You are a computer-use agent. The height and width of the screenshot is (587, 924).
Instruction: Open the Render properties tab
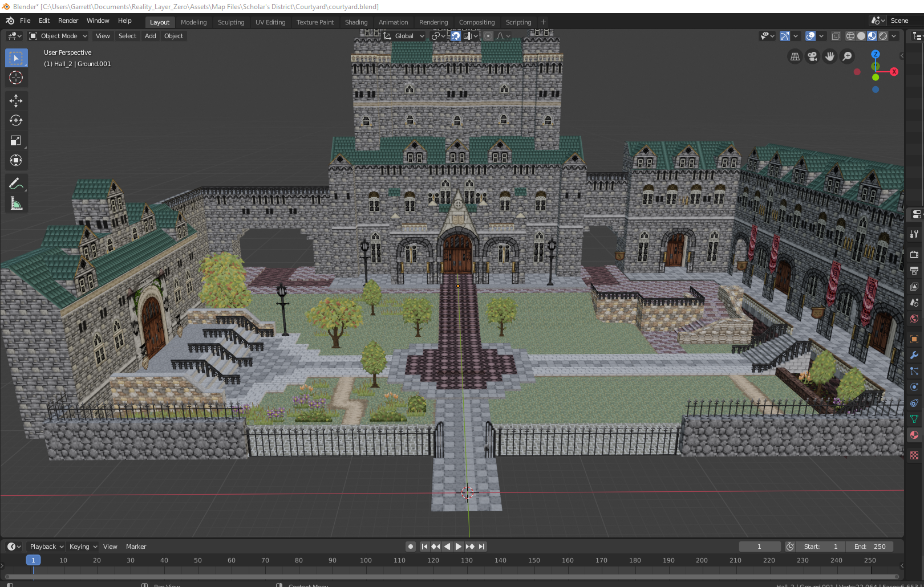(x=914, y=254)
